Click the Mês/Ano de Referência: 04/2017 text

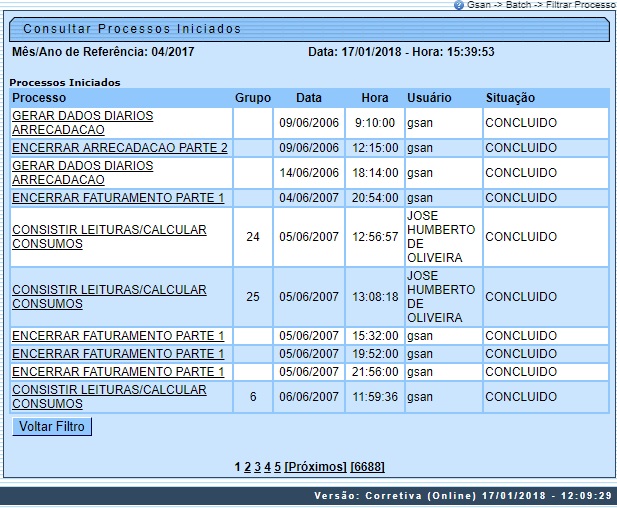103,52
